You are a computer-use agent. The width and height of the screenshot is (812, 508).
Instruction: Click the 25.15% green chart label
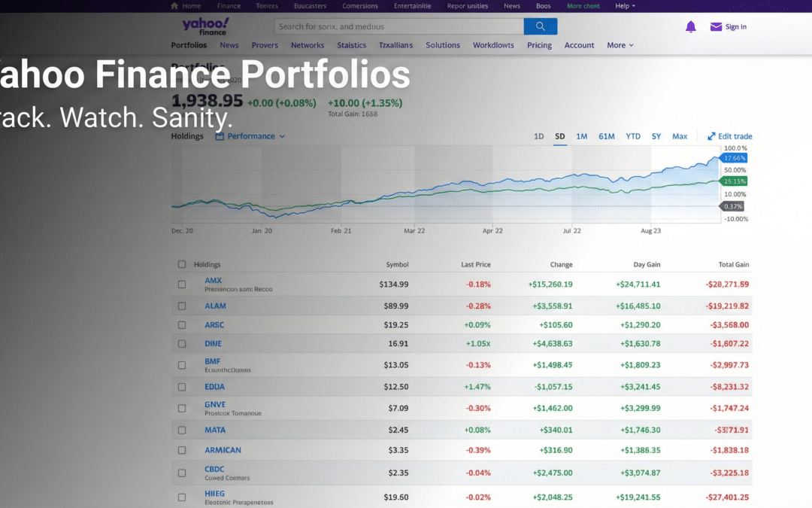[x=734, y=181]
